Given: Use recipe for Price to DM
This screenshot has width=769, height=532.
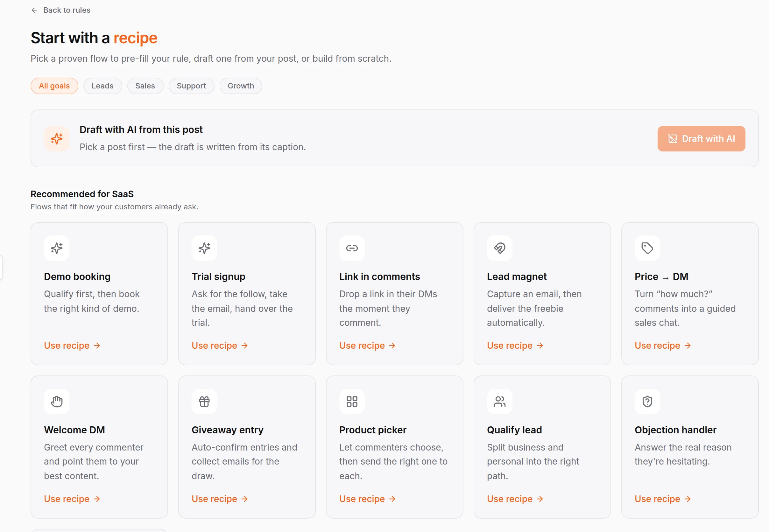Looking at the screenshot, I should [x=663, y=345].
